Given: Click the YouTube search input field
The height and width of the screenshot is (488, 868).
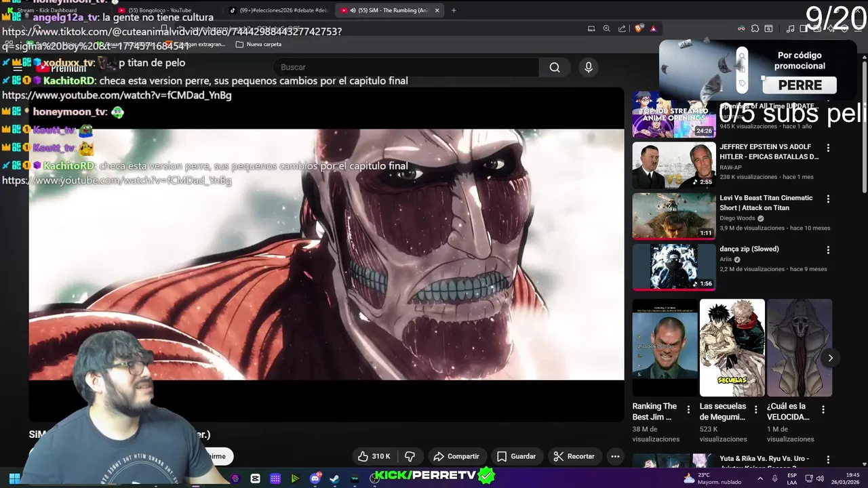Looking at the screenshot, I should point(406,67).
